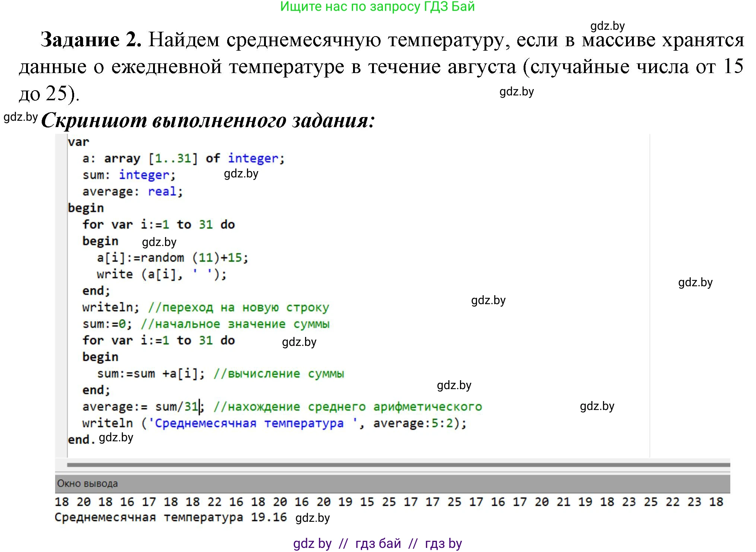
Task: Click the purple 'гдз бай' link at bottom
Action: pyautogui.click(x=377, y=543)
